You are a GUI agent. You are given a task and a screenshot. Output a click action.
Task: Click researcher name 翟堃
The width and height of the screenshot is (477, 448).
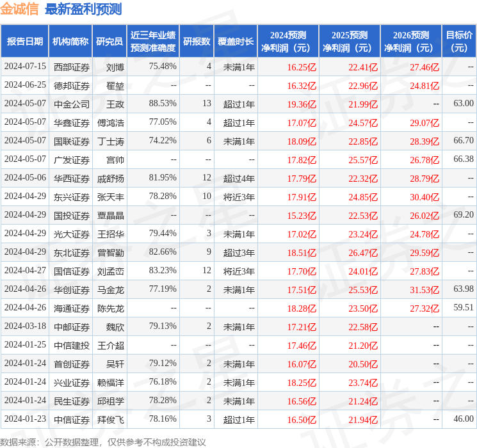[x=115, y=86]
